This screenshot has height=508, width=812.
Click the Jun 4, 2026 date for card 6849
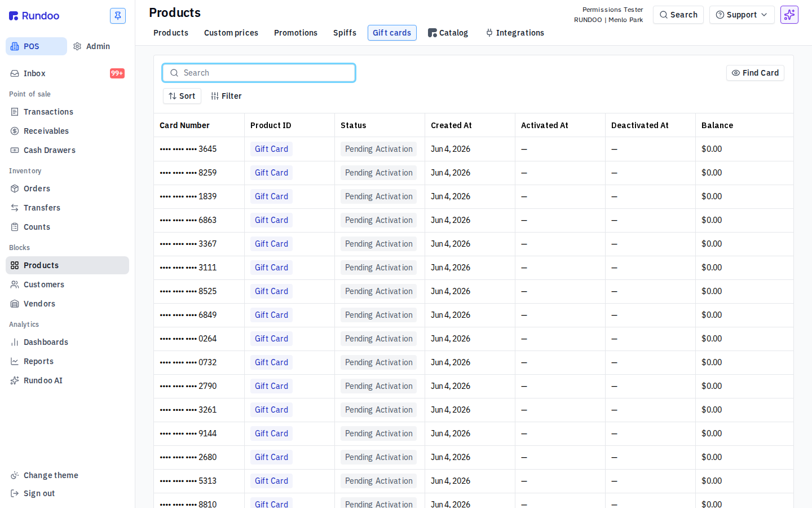(x=451, y=315)
